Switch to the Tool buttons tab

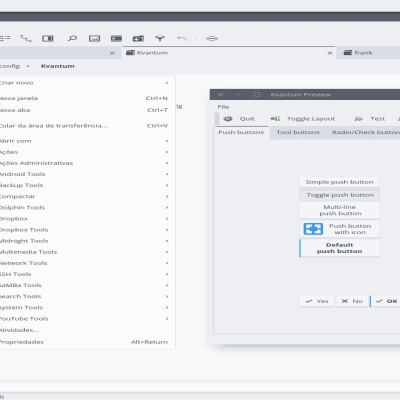pos(298,132)
